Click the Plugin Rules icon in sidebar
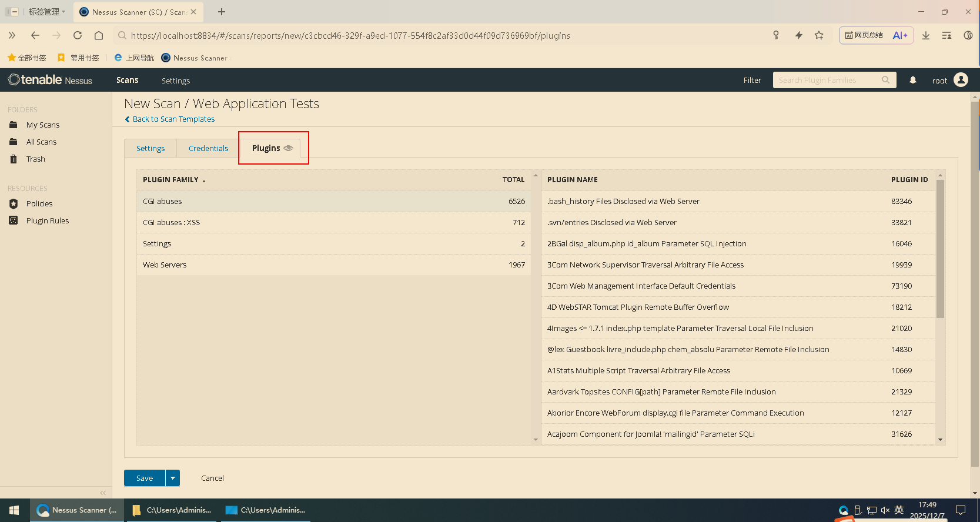The image size is (980, 522). pyautogui.click(x=14, y=221)
